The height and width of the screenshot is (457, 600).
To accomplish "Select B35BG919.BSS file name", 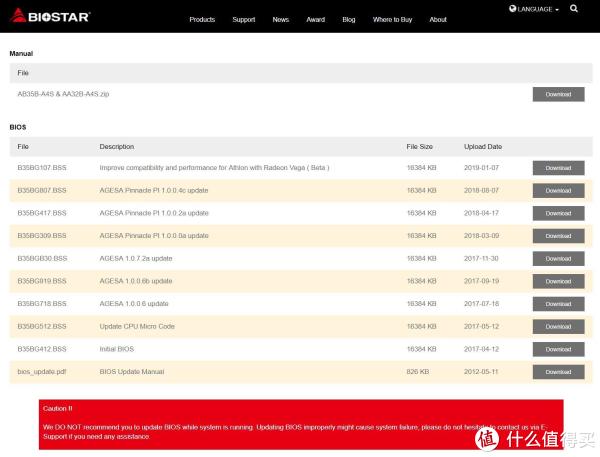I will click(42, 281).
